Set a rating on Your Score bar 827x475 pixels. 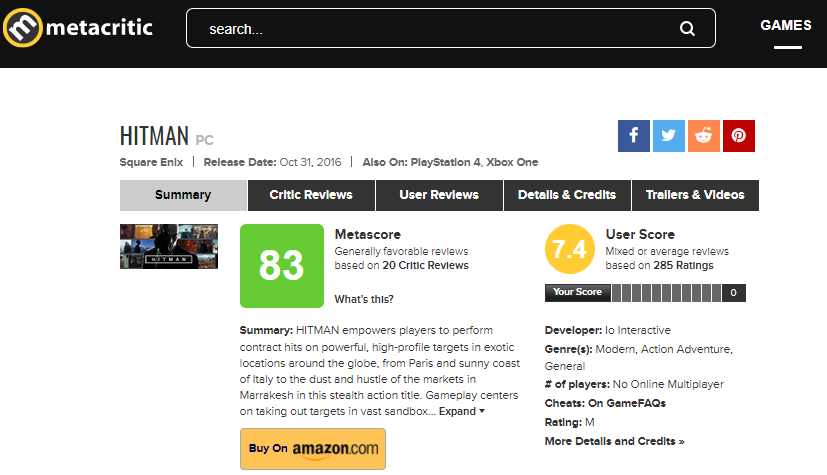[666, 293]
